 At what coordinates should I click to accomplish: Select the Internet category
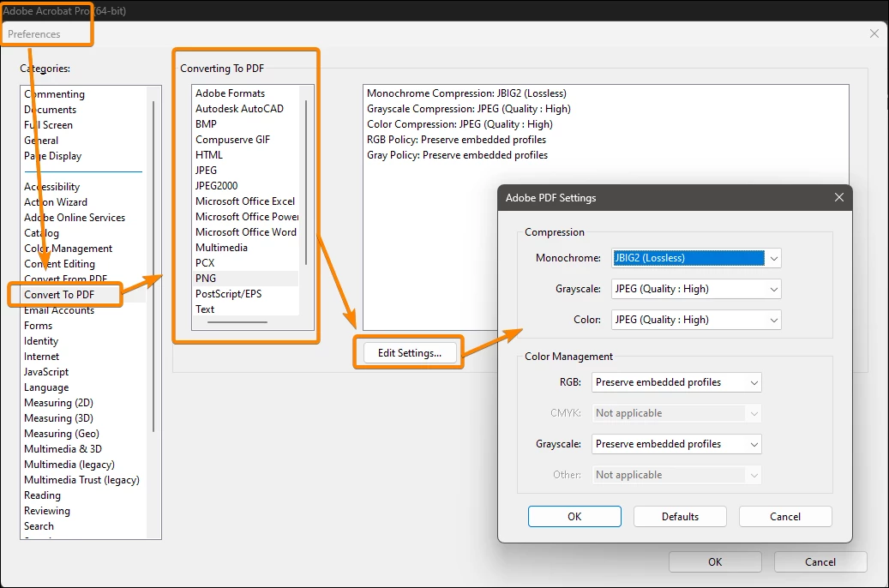pos(41,356)
